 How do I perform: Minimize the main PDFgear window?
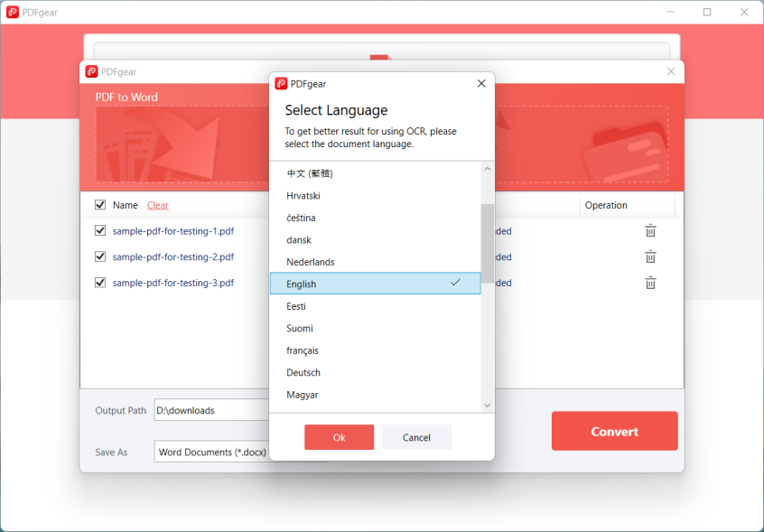point(670,12)
